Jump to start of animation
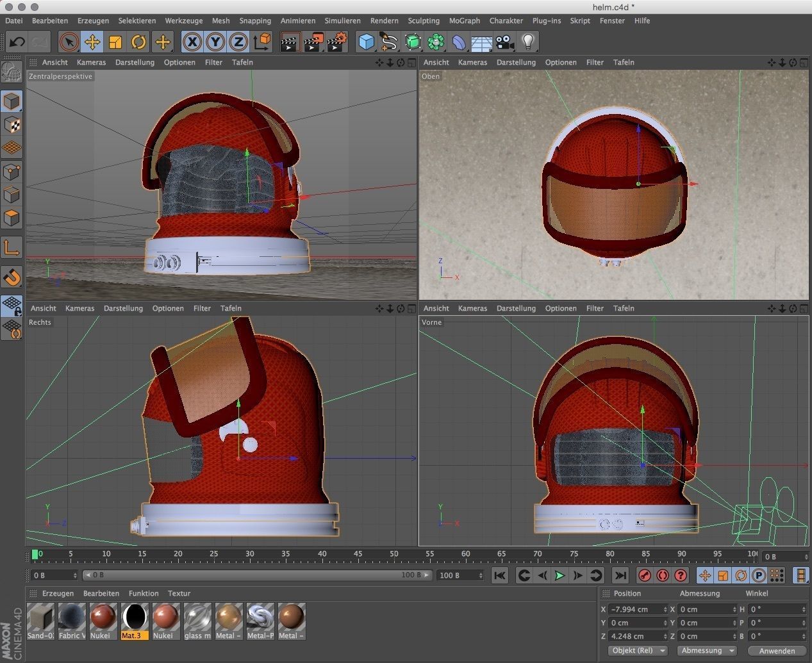This screenshot has height=663, width=812. click(x=499, y=575)
